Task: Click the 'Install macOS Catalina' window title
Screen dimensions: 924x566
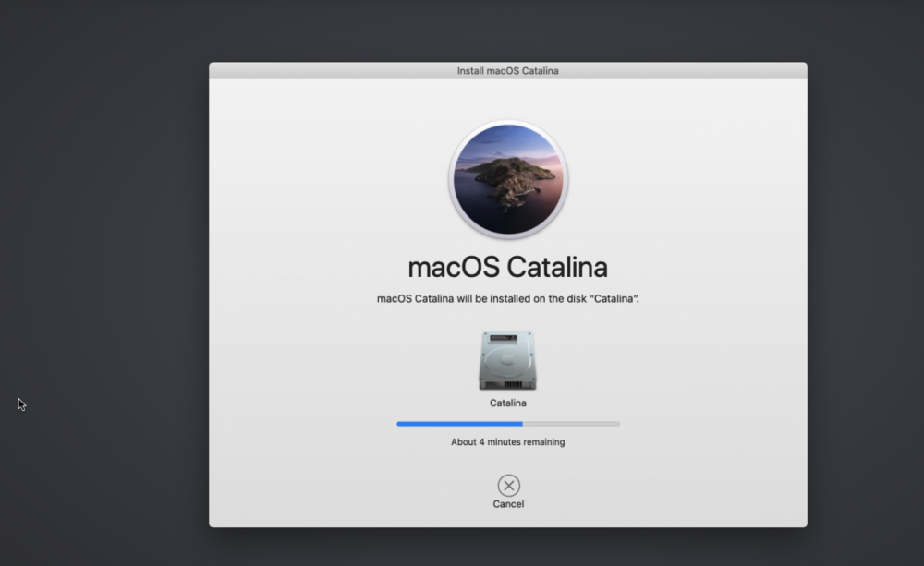Action: click(508, 71)
